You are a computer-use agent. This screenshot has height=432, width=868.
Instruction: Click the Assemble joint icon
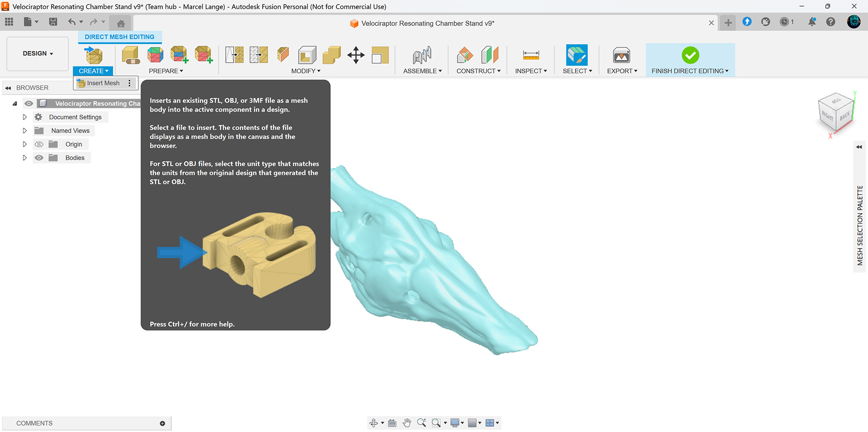coord(422,55)
